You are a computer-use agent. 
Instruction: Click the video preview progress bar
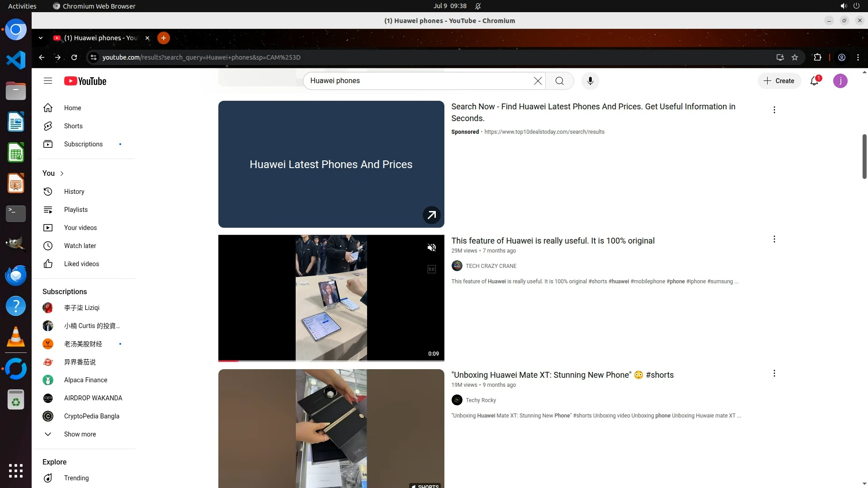331,361
